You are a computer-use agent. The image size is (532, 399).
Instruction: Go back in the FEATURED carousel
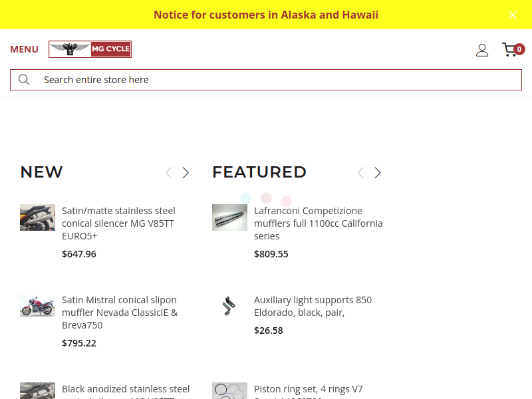tap(360, 173)
